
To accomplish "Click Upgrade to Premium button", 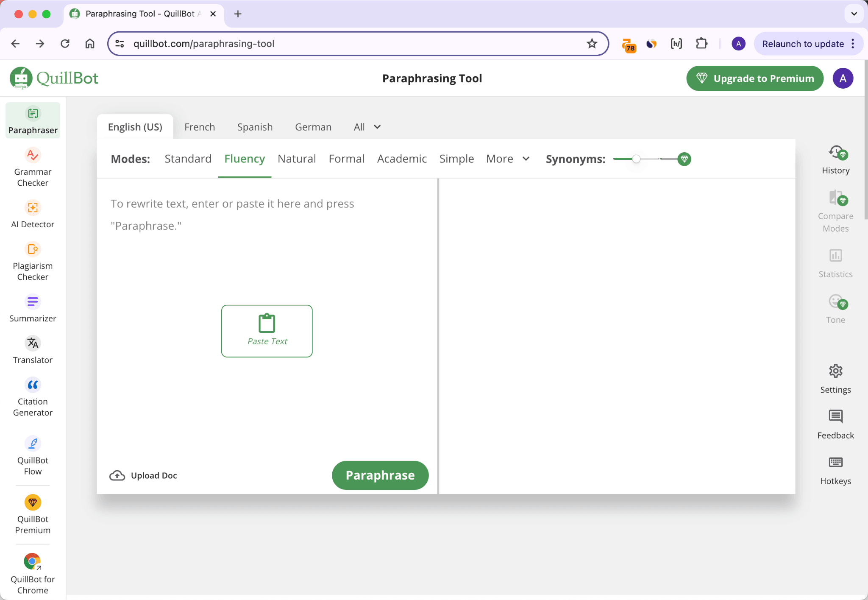I will (x=755, y=78).
